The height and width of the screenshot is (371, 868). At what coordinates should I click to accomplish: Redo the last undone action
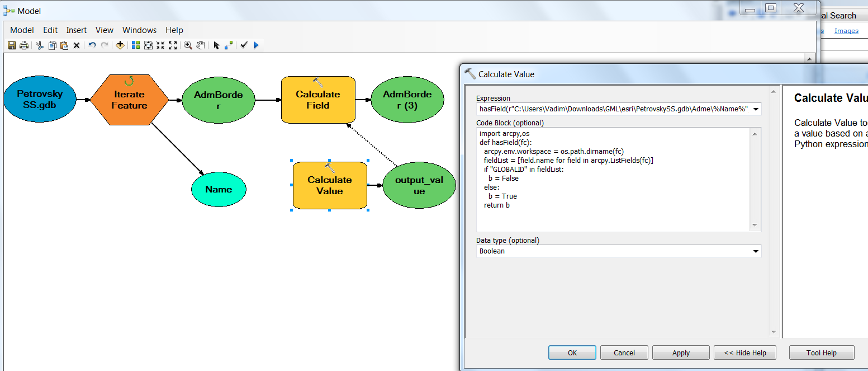(105, 45)
